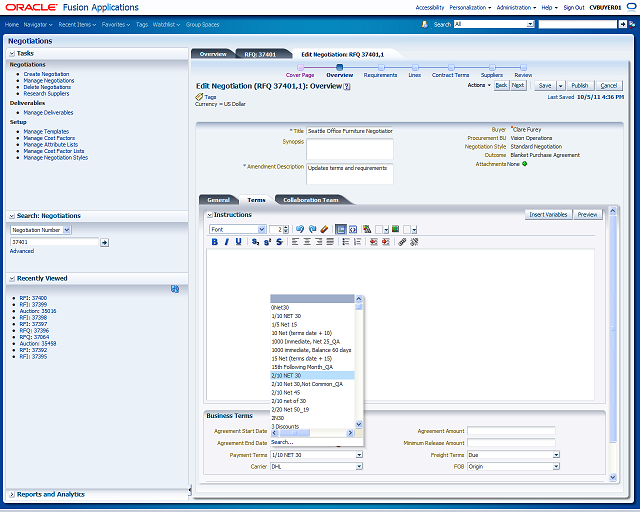Open help for Edit Negotiation Overview

(x=347, y=87)
